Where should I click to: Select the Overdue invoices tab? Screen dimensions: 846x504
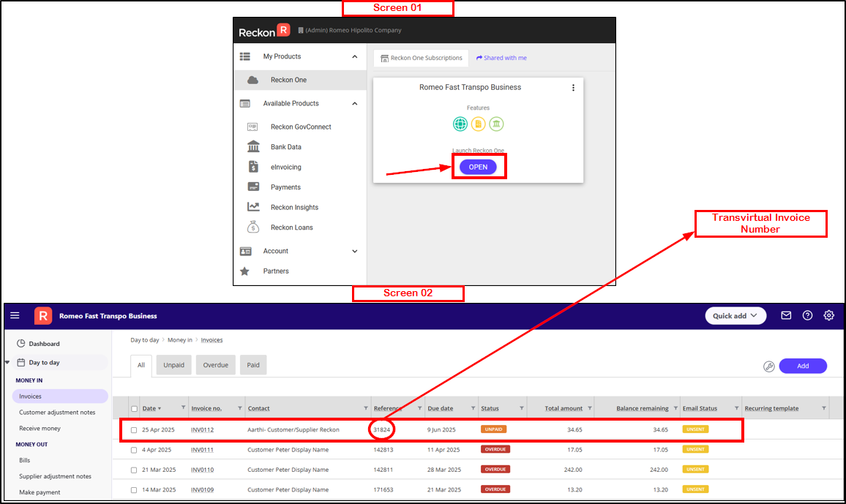[216, 365]
